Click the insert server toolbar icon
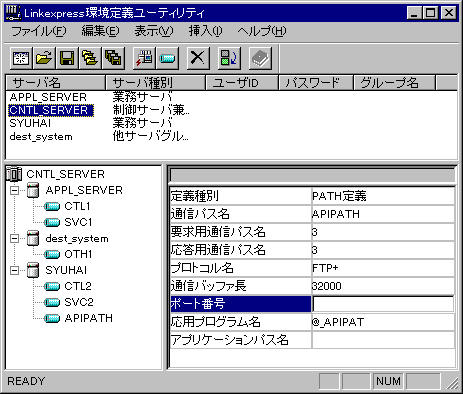Image resolution: width=463 pixels, height=394 pixels. pyautogui.click(x=144, y=58)
